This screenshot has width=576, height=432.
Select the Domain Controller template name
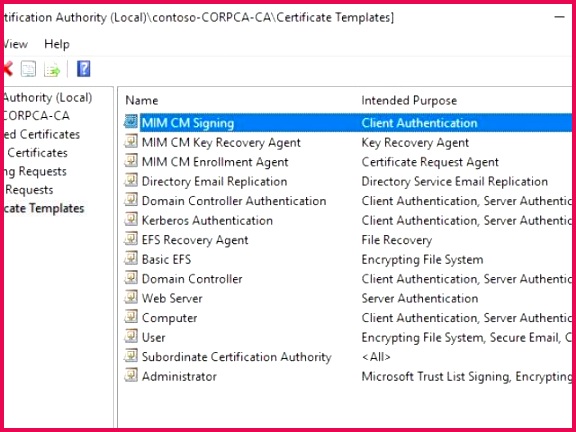[192, 279]
